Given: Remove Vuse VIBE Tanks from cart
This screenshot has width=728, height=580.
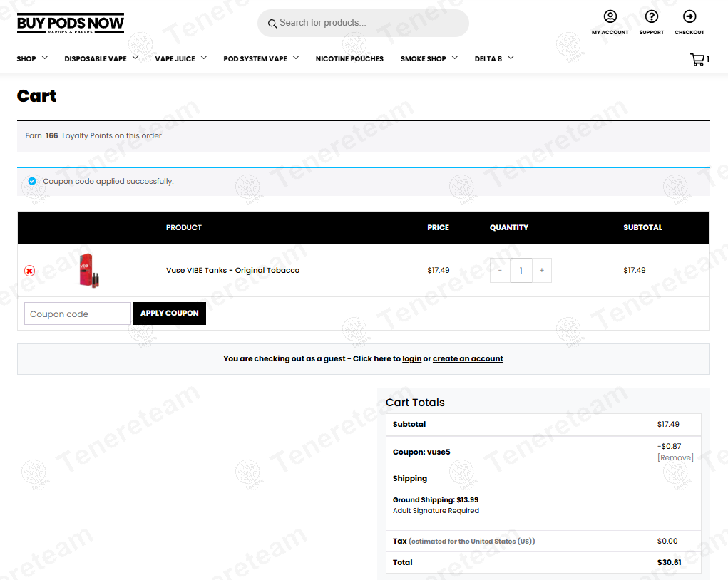Looking at the screenshot, I should [x=30, y=271].
